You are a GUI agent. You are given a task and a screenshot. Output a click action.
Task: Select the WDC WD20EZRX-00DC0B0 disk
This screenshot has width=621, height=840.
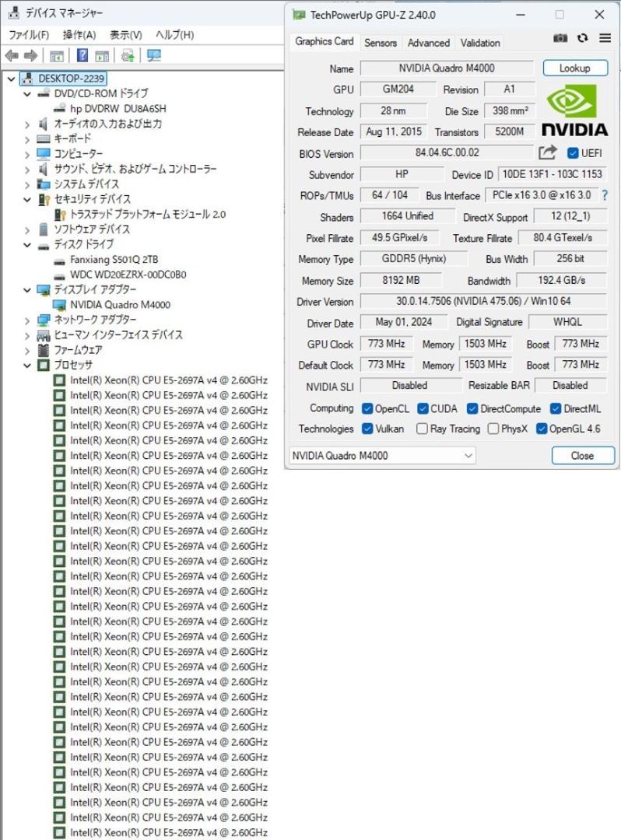pos(128,275)
